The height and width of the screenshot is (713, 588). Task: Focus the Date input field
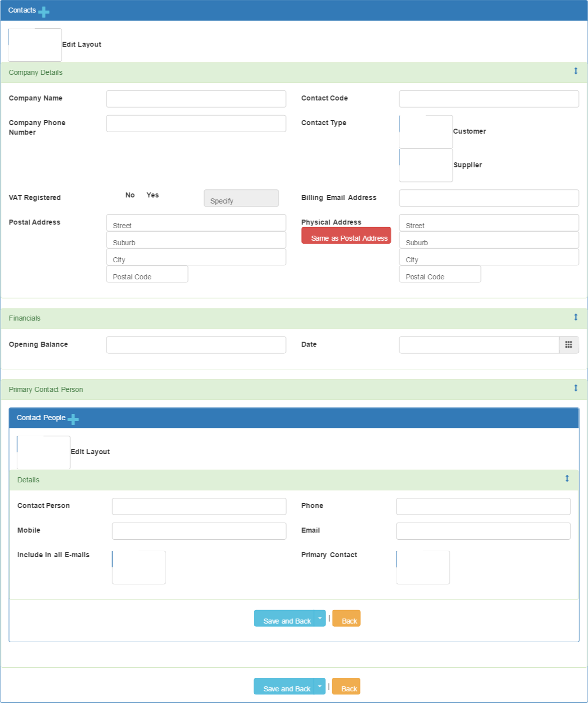tap(479, 345)
